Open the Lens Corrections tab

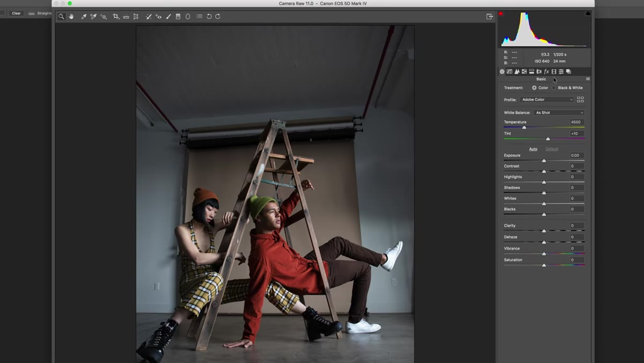pos(539,71)
